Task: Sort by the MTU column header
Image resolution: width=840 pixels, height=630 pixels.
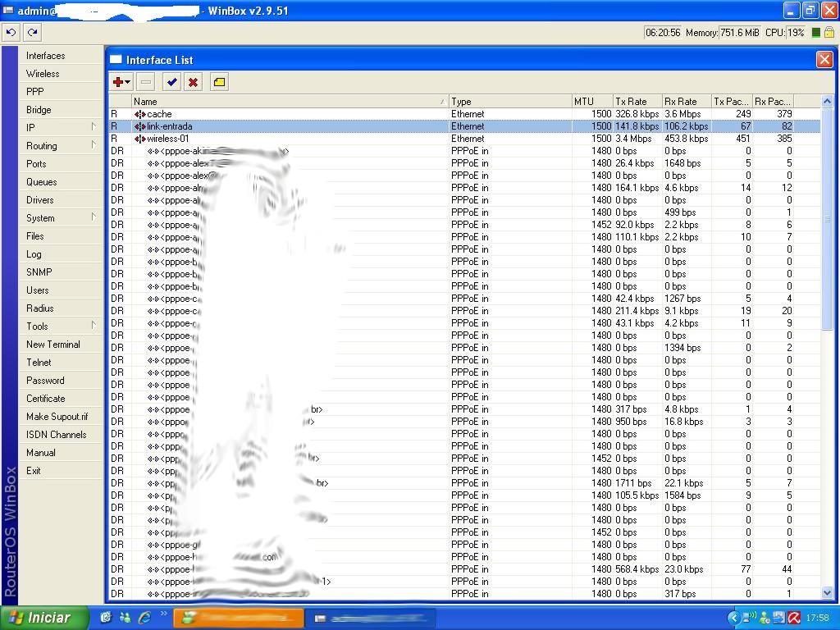Action: tap(592, 101)
